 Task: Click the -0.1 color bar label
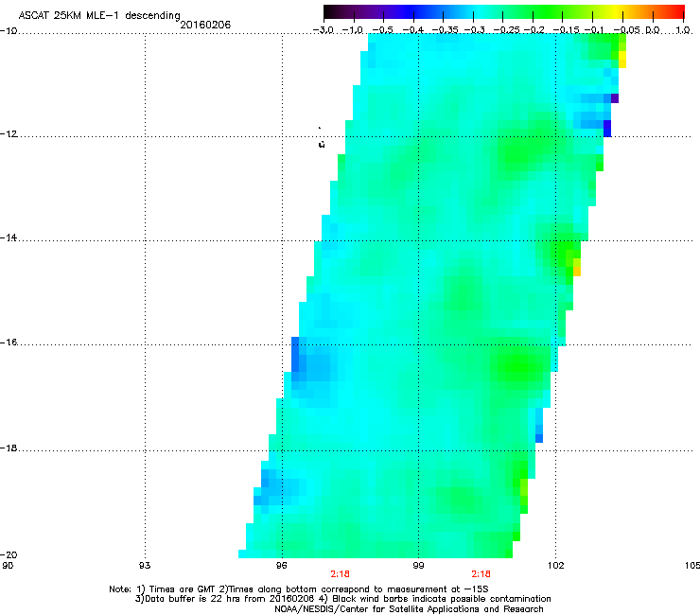(594, 30)
